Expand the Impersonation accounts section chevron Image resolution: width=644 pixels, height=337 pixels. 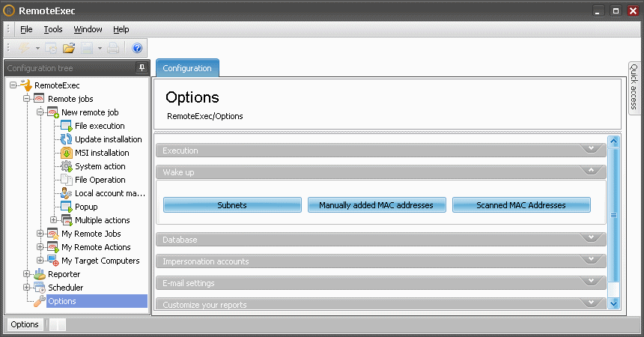(x=591, y=259)
